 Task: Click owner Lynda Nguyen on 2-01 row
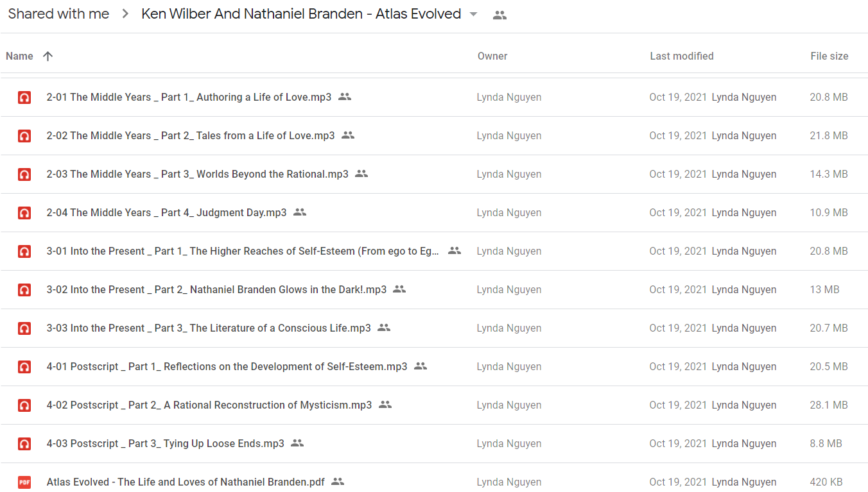[509, 98]
